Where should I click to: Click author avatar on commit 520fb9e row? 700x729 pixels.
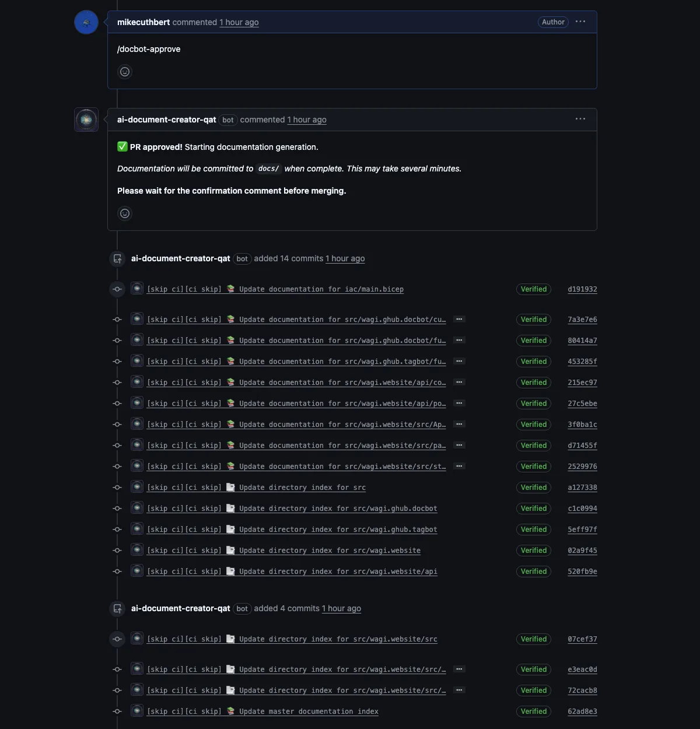[137, 570]
